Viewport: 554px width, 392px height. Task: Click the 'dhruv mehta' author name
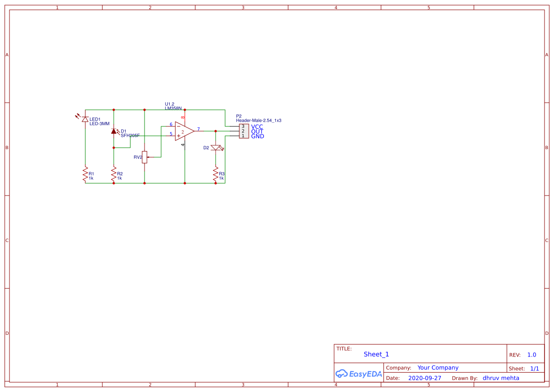501,378
